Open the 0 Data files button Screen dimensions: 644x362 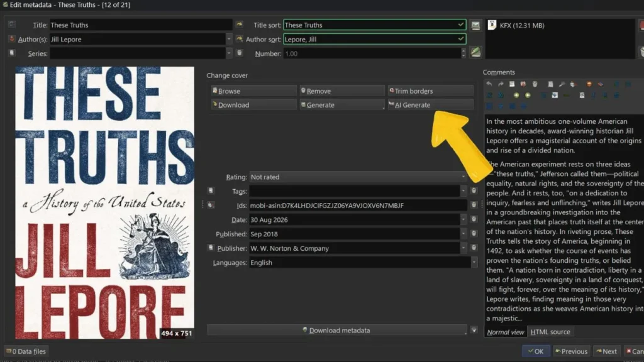[x=26, y=351]
